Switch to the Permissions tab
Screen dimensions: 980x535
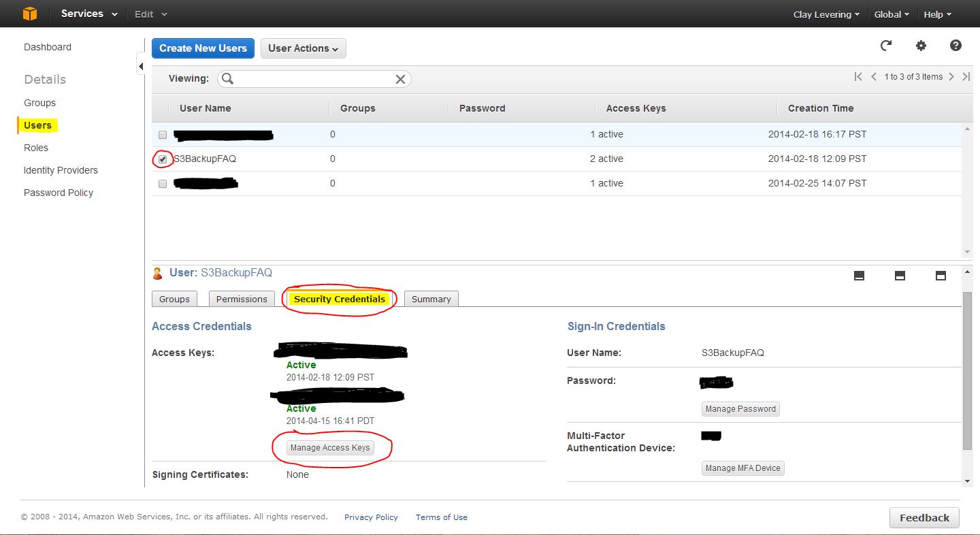pyautogui.click(x=242, y=299)
